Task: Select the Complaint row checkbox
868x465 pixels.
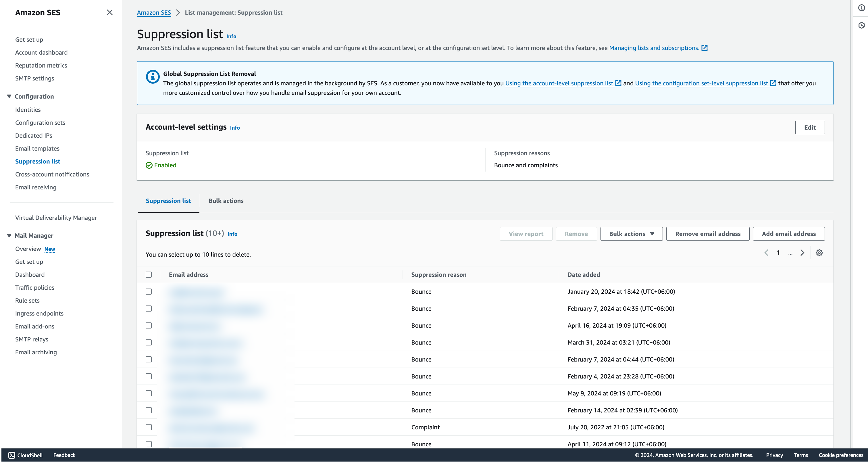Action: pyautogui.click(x=149, y=427)
